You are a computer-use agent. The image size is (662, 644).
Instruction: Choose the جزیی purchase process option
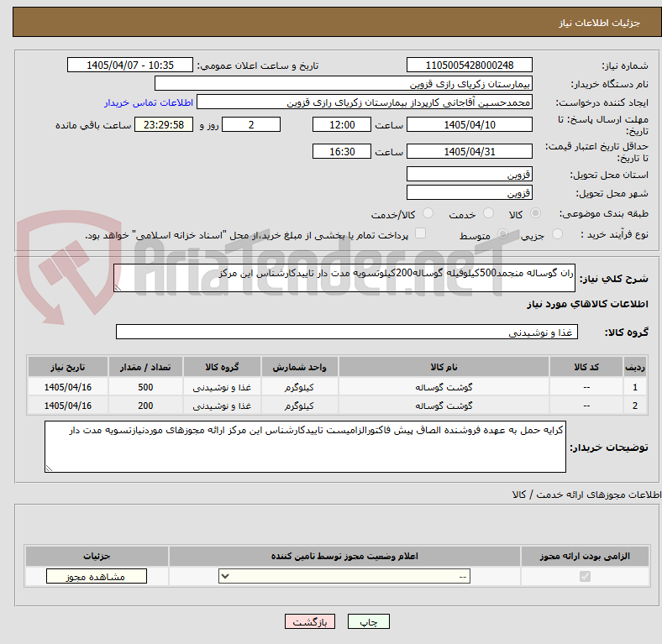tap(557, 233)
